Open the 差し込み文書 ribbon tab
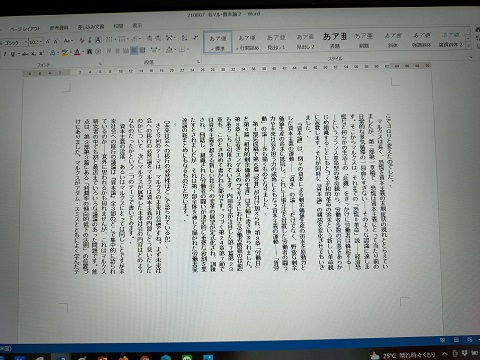480x360 pixels. [x=91, y=27]
